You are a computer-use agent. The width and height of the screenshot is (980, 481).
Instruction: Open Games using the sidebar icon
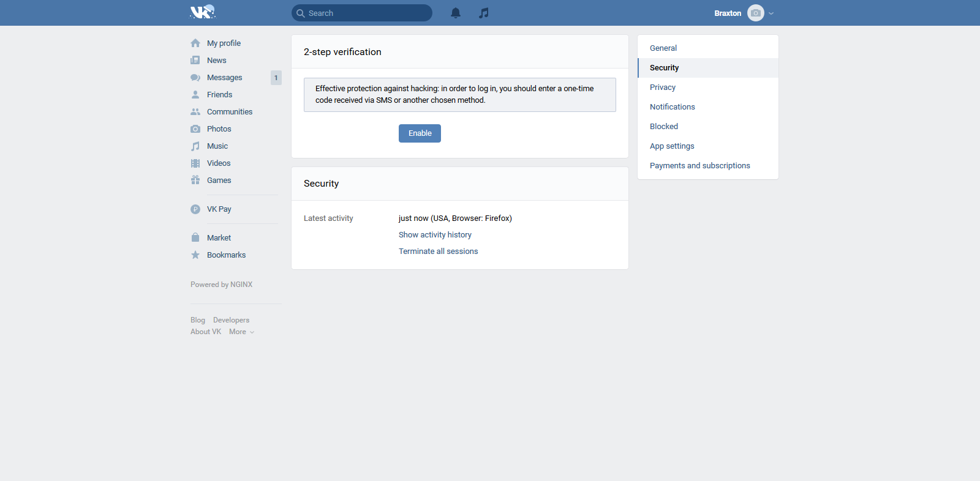click(195, 181)
